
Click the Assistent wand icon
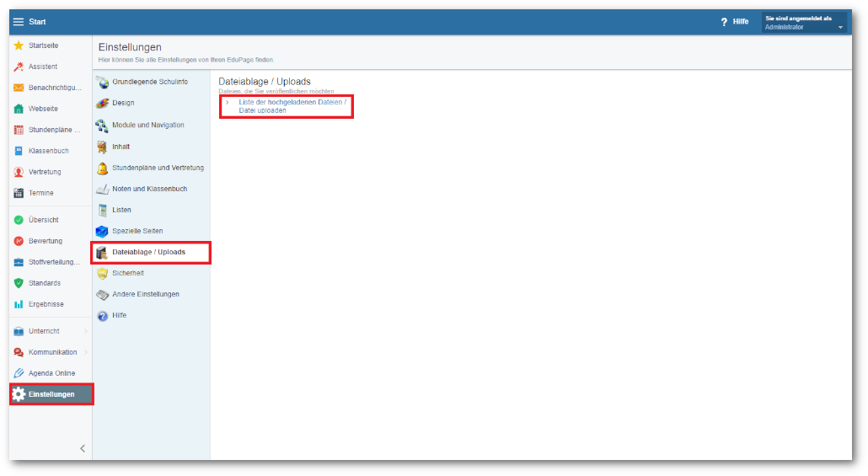(19, 67)
